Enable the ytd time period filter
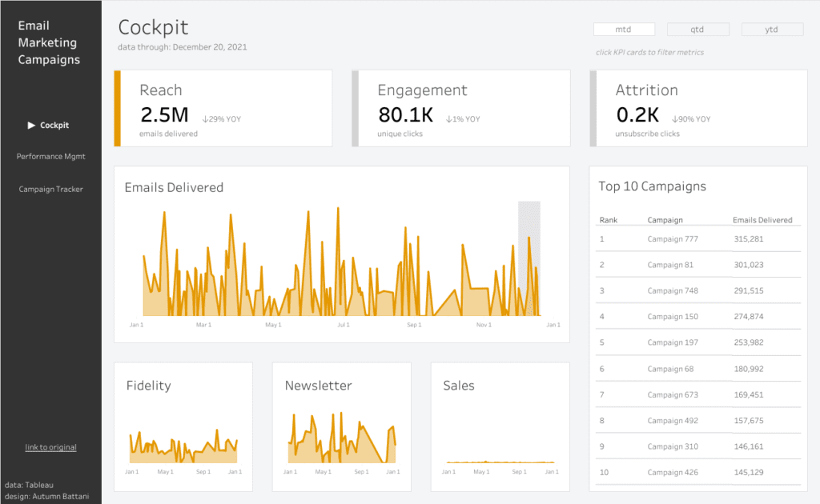This screenshot has height=504, width=820. click(x=772, y=29)
